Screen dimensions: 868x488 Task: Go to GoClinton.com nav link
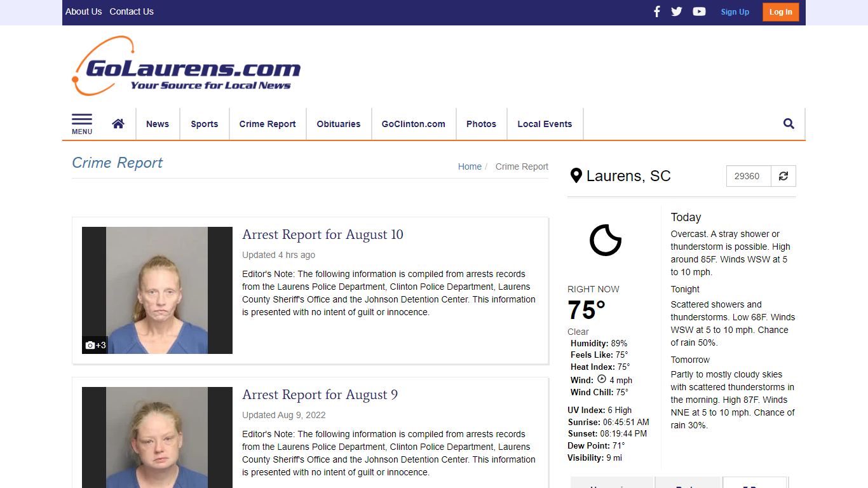tap(414, 124)
